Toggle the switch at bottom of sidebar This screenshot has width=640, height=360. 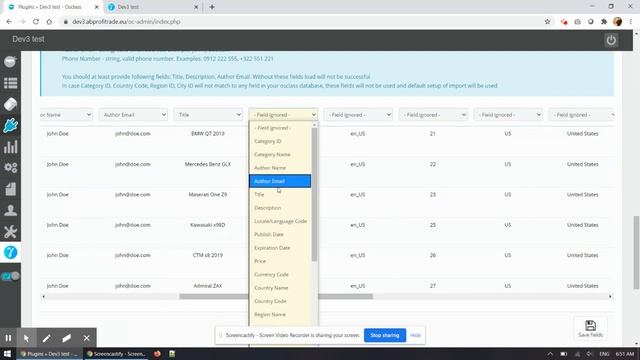[11, 276]
